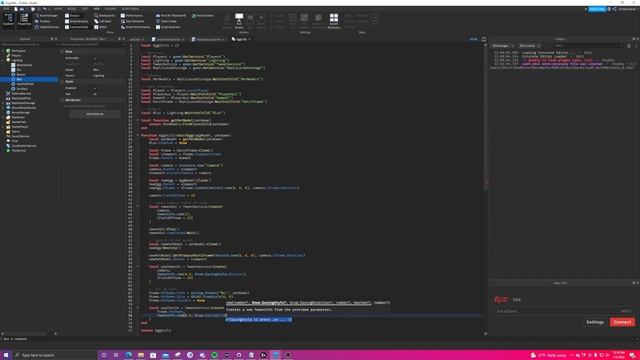Clear the Output panel with the trash icon

click(x=629, y=46)
